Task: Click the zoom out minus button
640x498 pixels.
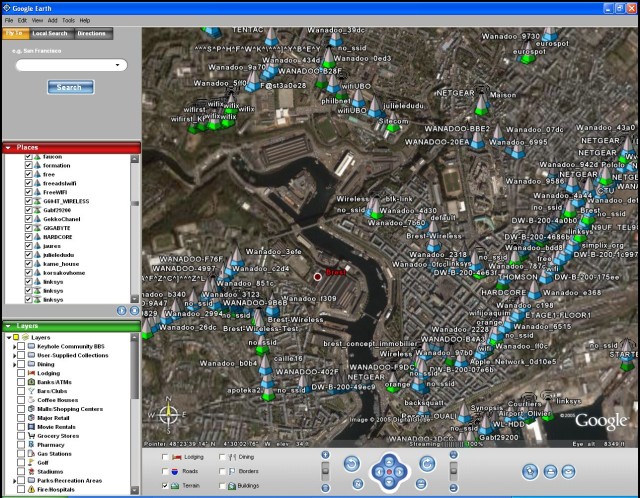Action: 325,486
